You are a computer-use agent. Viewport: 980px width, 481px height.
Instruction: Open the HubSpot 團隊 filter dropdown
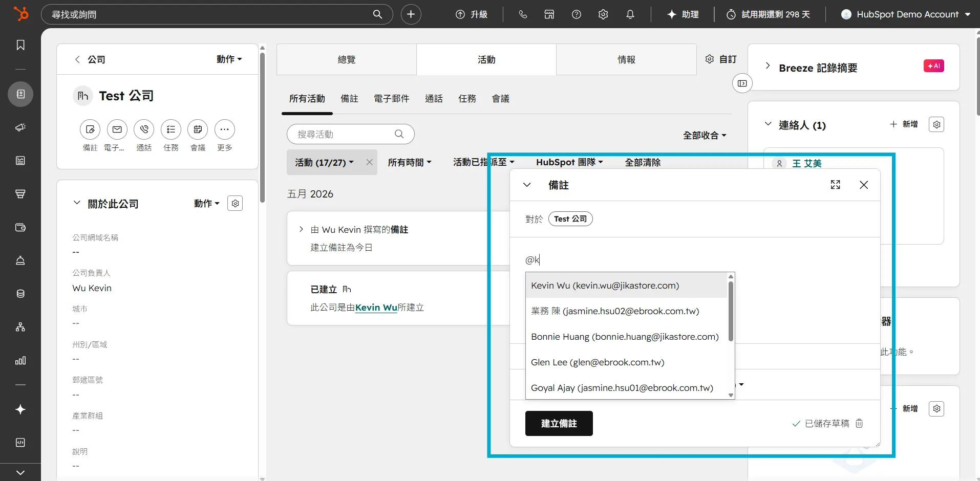click(x=569, y=162)
